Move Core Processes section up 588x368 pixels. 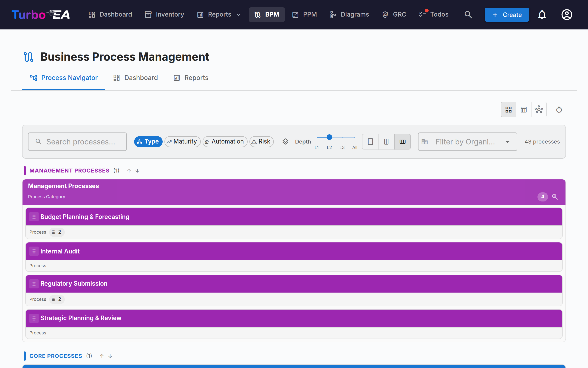102,356
